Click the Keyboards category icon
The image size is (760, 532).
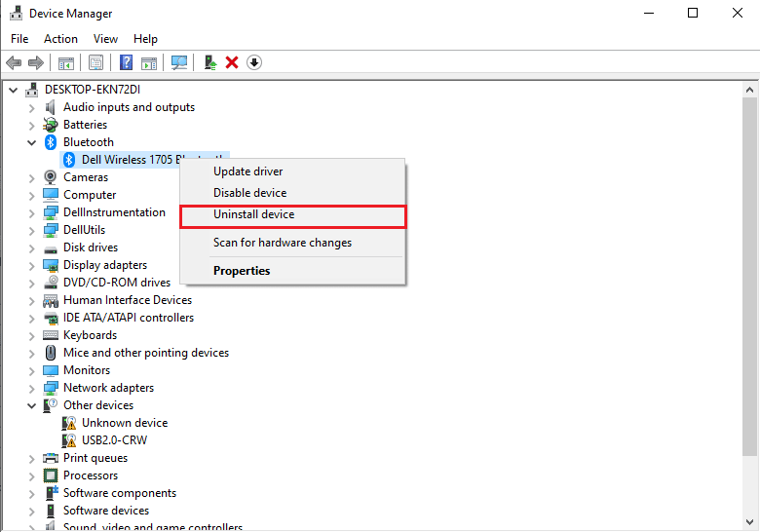click(x=51, y=335)
